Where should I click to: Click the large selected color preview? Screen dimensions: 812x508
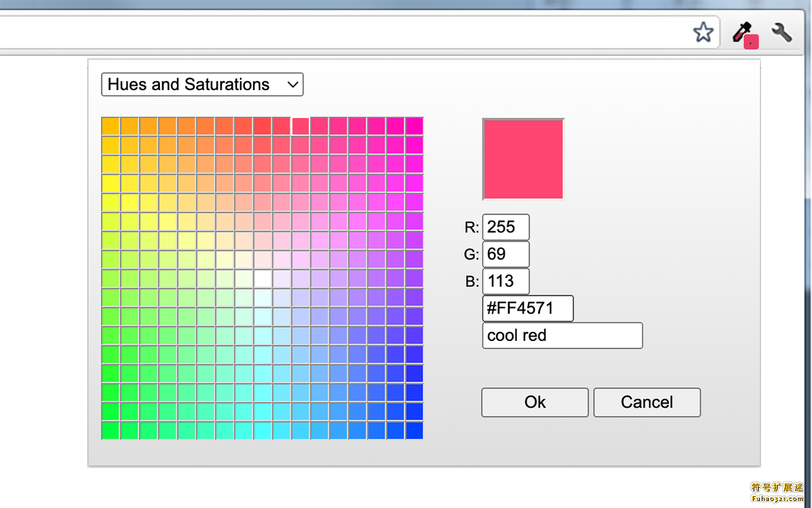pos(523,159)
